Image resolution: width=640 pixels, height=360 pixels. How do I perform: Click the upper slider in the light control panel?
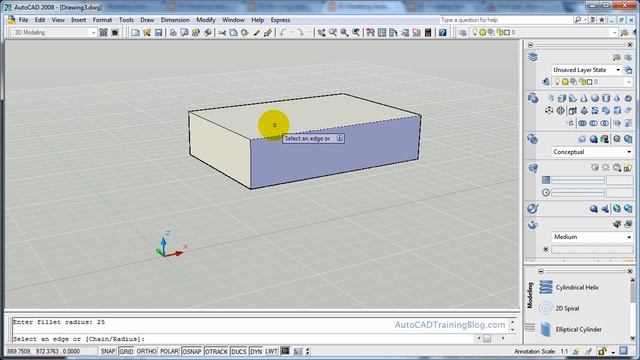coord(578,180)
